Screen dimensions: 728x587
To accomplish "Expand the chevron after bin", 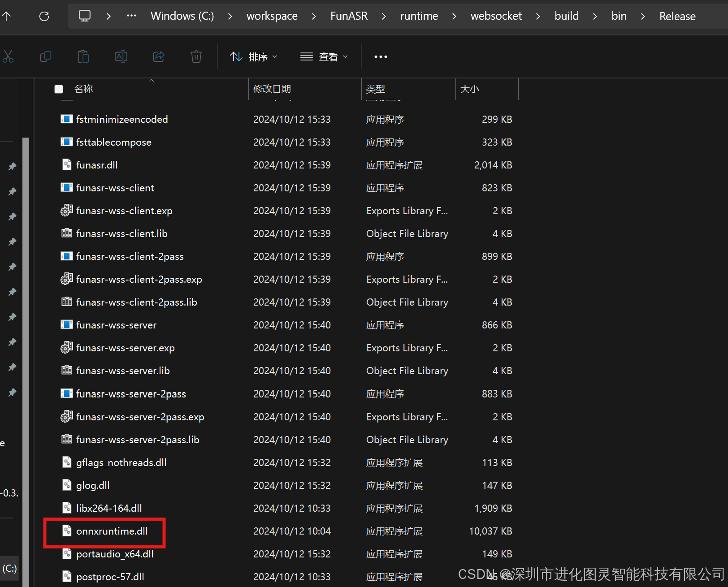I will 643,17.
